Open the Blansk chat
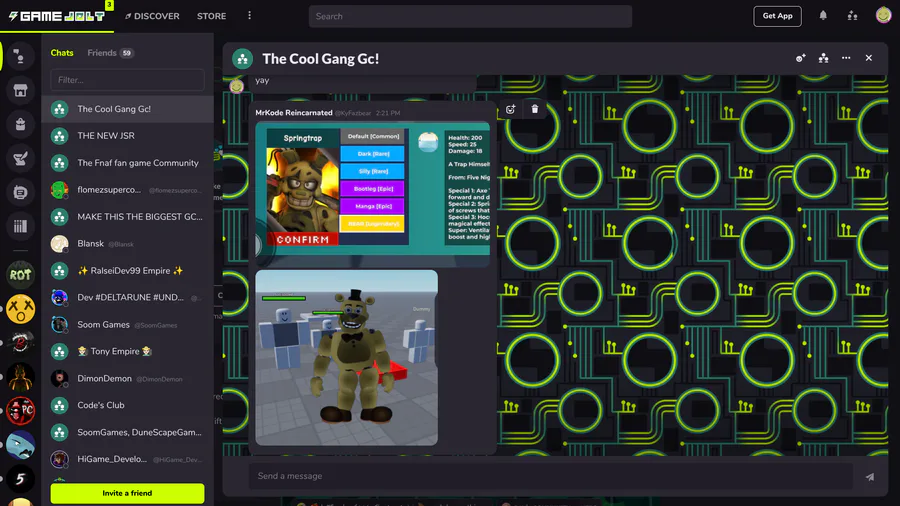This screenshot has height=506, width=900. coord(127,244)
